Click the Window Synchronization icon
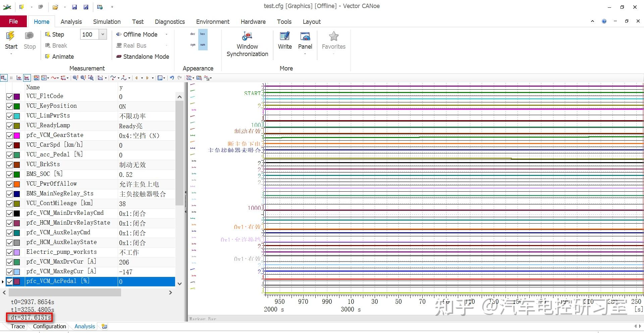Screen dimensions: 644x333 click(x=247, y=36)
